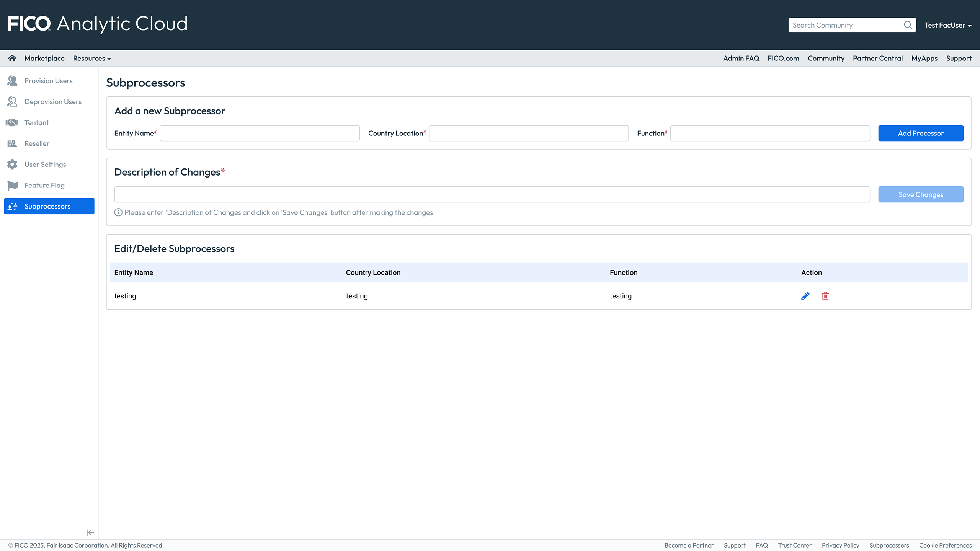The height and width of the screenshot is (551, 980).
Task: Focus the Entity Name input field
Action: [x=260, y=133]
